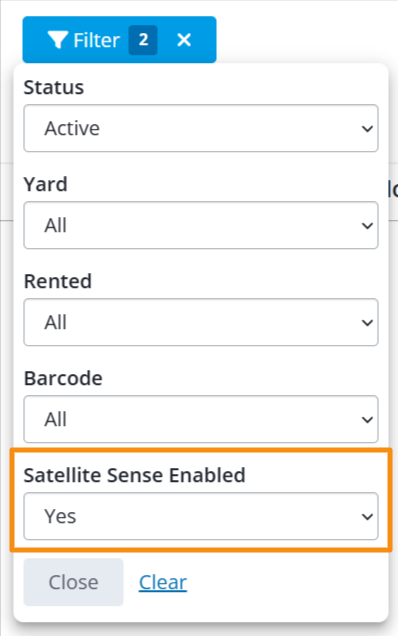Click the chevron arrow of the Status select

point(367,129)
